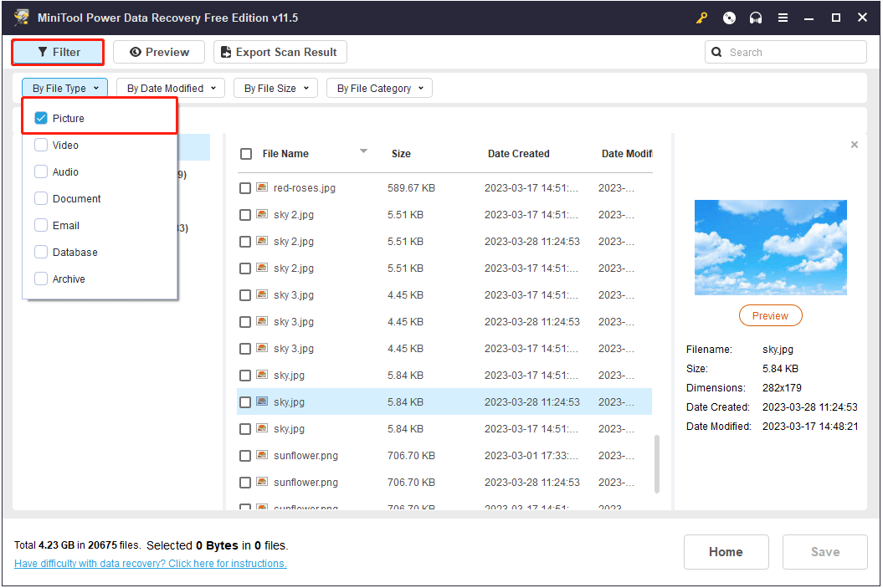This screenshot has width=883, height=588.
Task: Click the File Name column header
Action: pos(285,154)
